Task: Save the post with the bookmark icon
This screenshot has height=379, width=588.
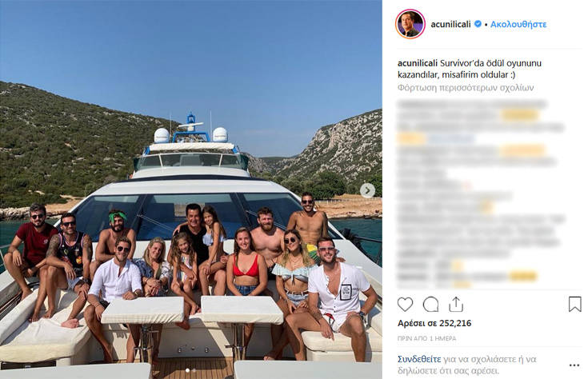Action: tap(575, 305)
